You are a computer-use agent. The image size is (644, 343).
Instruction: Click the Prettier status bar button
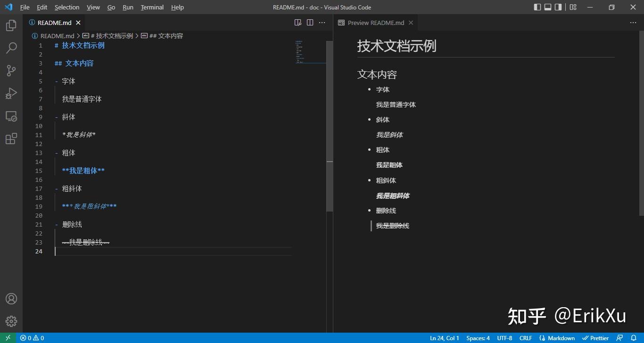pos(595,338)
